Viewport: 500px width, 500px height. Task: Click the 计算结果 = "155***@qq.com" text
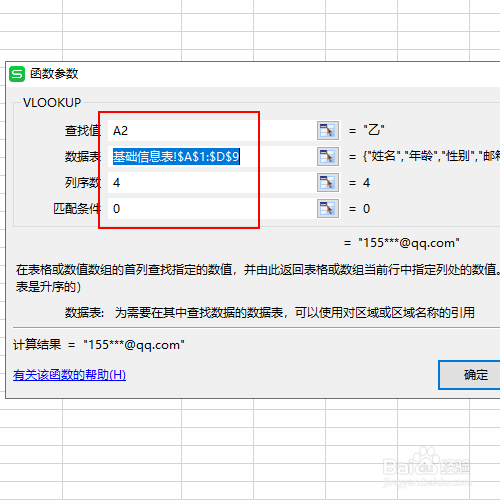coord(99,344)
